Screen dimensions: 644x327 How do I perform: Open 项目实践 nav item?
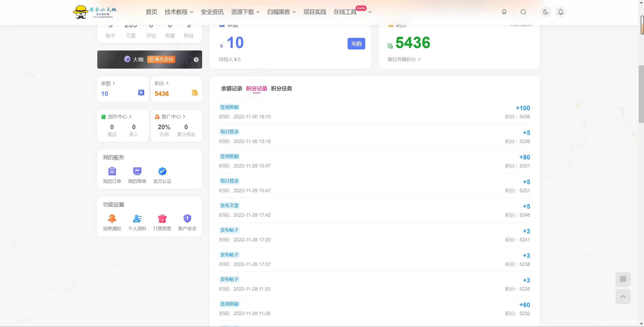click(315, 12)
